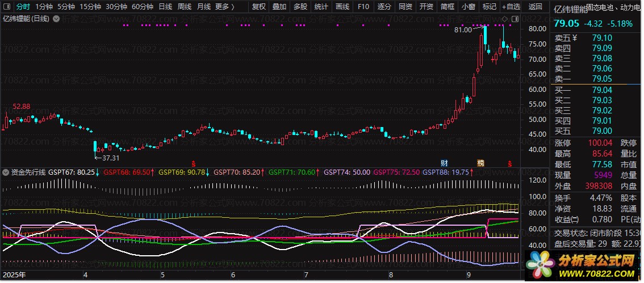Expand 更多 for more time periods

(x=224, y=7)
